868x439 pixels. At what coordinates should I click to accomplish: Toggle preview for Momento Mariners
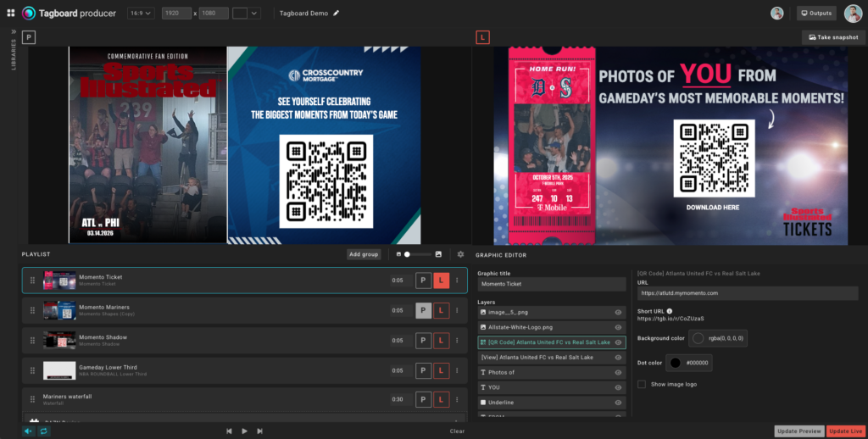coord(424,310)
